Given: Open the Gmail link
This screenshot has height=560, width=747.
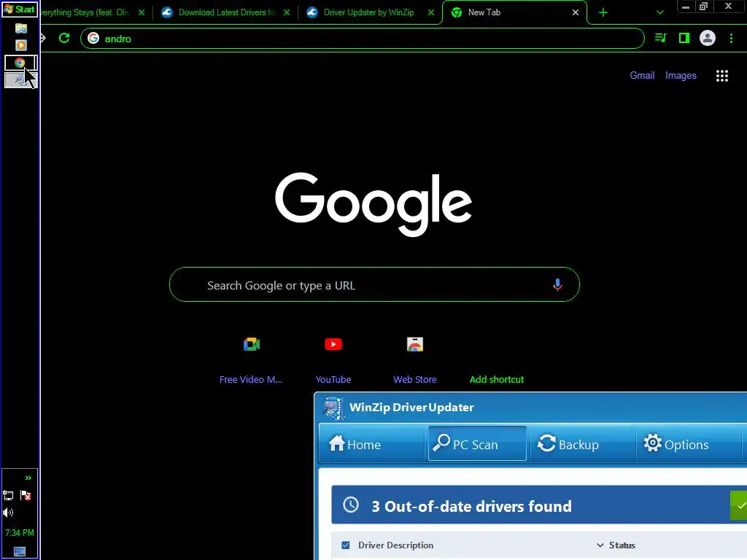Looking at the screenshot, I should coord(642,75).
